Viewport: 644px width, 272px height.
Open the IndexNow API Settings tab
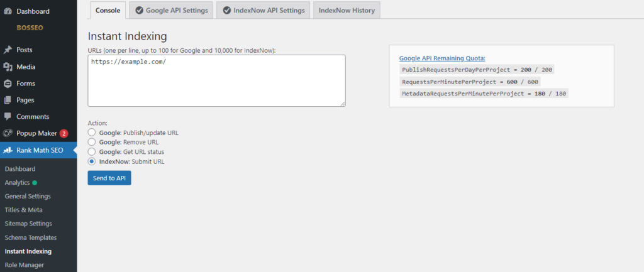263,10
